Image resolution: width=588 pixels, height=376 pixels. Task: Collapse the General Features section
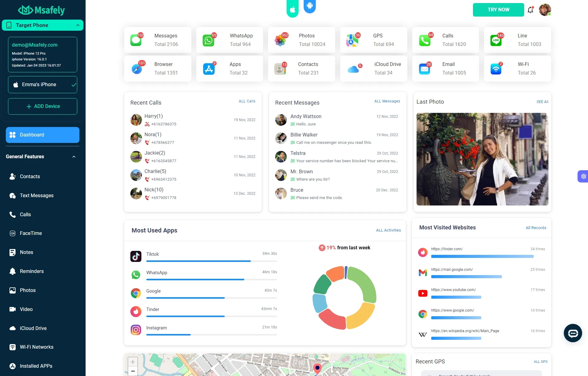click(74, 157)
